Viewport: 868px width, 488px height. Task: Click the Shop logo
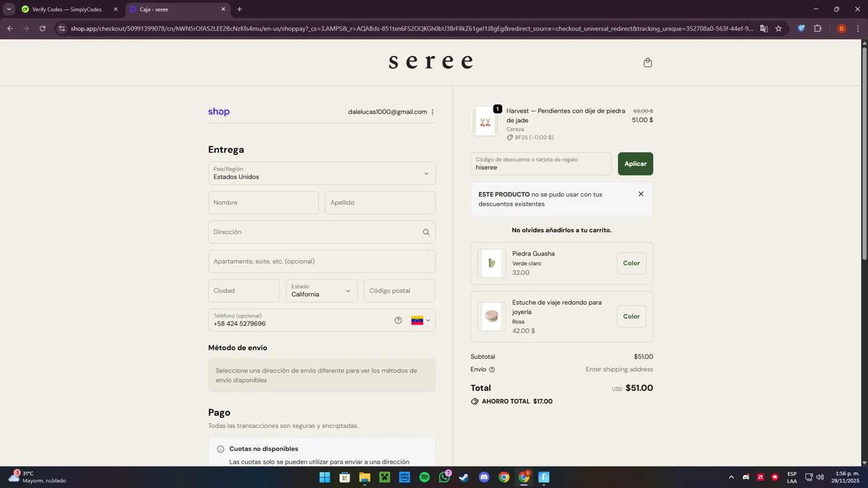click(219, 112)
